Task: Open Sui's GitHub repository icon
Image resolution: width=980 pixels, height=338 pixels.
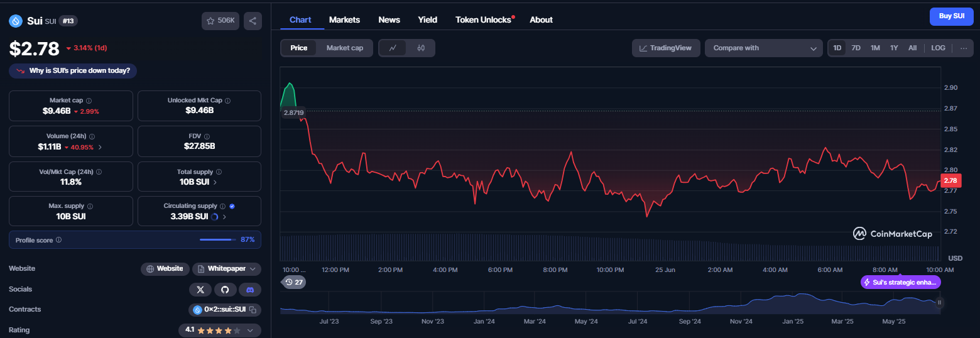Action: pyautogui.click(x=225, y=290)
